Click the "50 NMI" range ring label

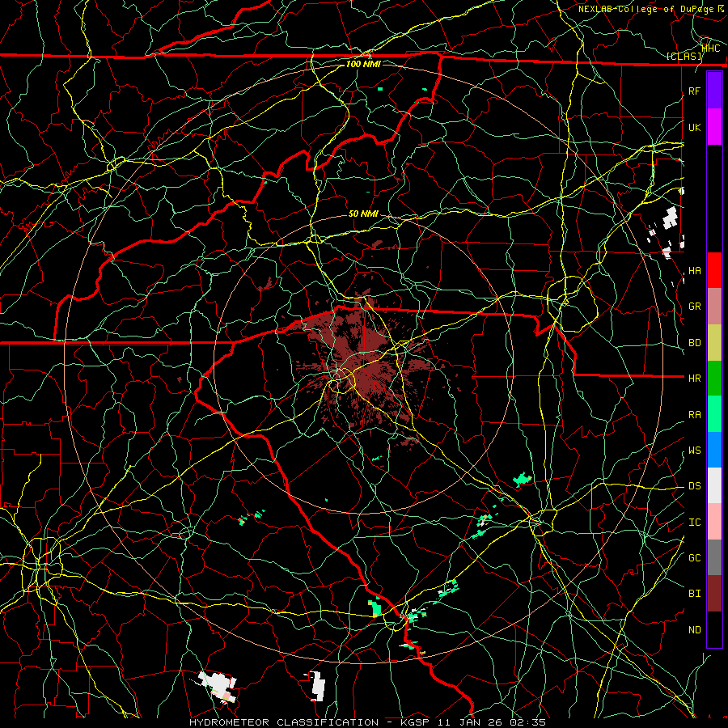click(363, 214)
